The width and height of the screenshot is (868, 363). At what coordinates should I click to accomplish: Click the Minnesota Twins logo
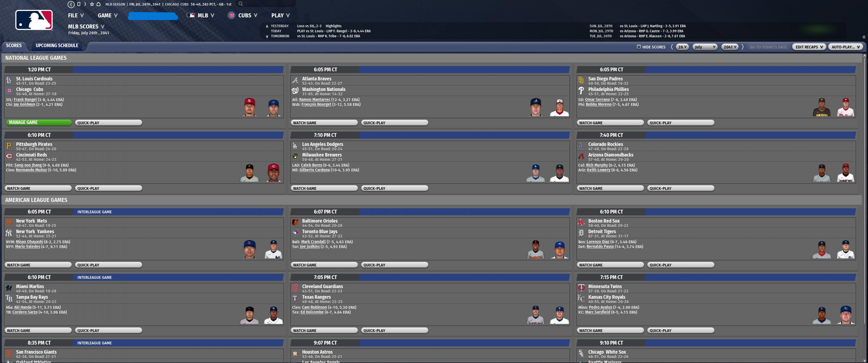(581, 288)
